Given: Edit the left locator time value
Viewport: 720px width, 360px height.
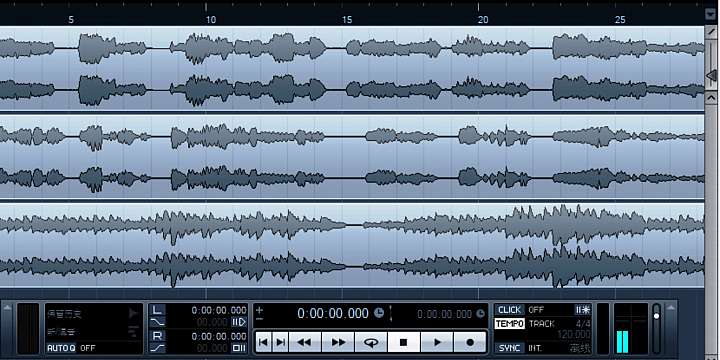Looking at the screenshot, I should click(219, 310).
